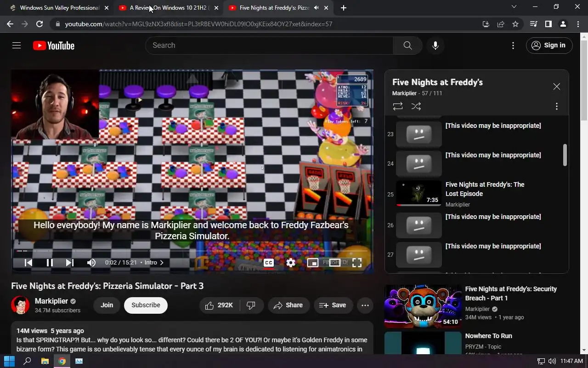Image resolution: width=588 pixels, height=368 pixels.
Task: Save video to a playlist
Action: pos(333,305)
